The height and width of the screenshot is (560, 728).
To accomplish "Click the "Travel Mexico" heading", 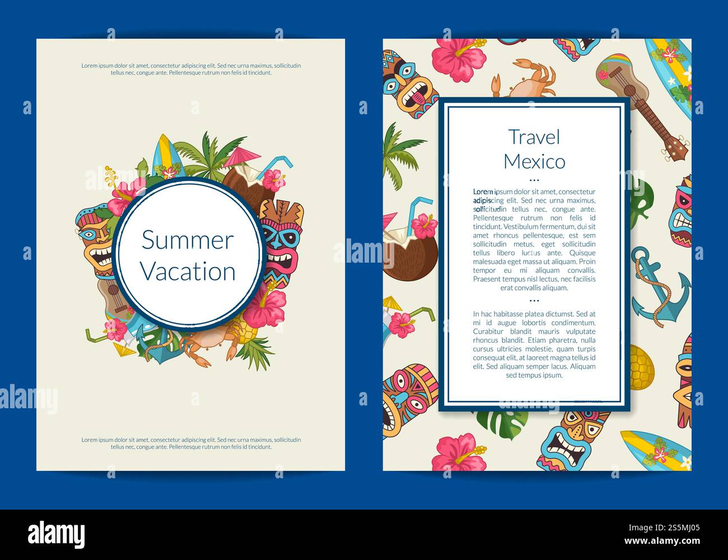I will click(x=534, y=149).
